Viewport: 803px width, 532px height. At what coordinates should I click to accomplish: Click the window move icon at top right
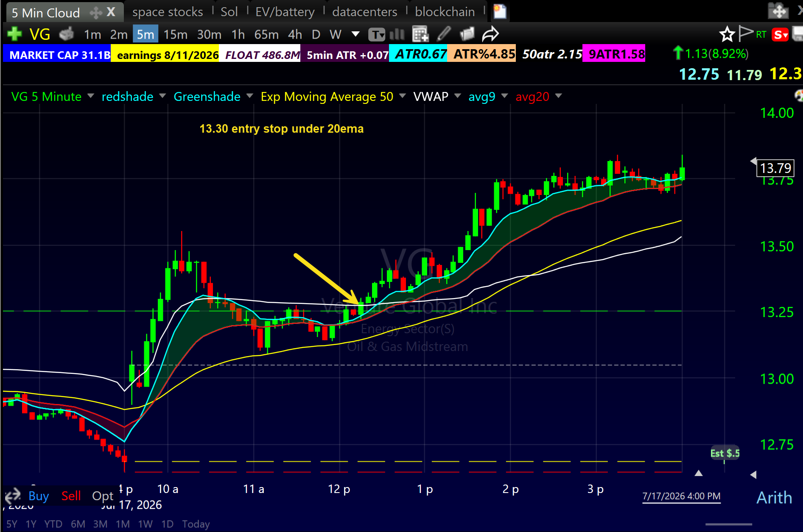pos(779,11)
